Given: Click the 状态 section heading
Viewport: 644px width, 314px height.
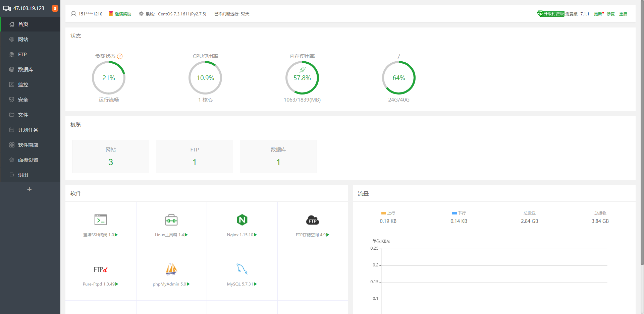Looking at the screenshot, I should point(76,36).
